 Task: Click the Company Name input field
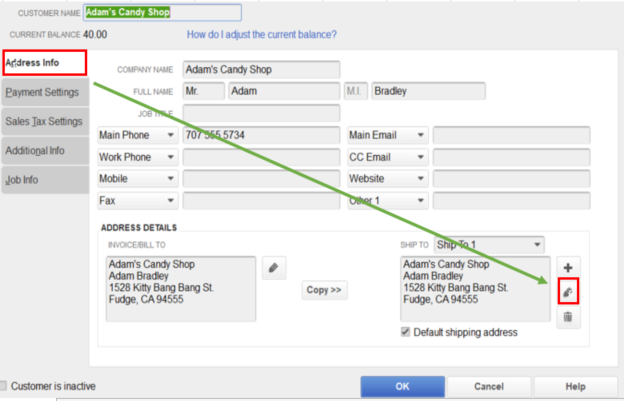(261, 70)
